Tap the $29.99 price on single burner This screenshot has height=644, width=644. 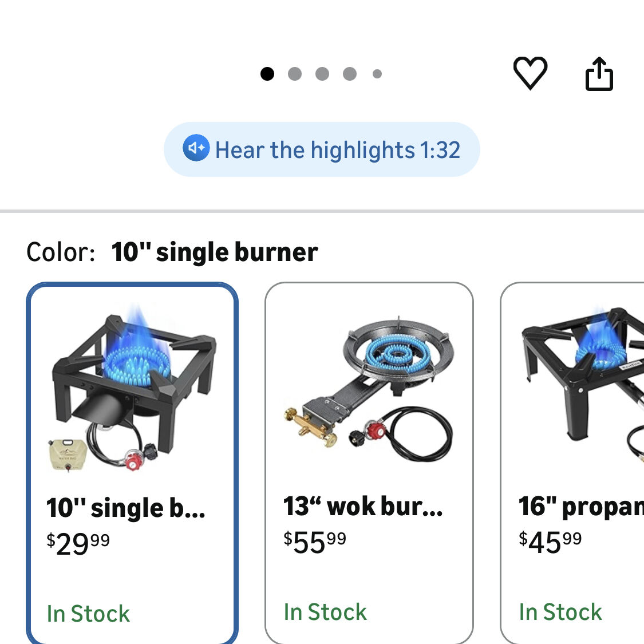click(78, 544)
